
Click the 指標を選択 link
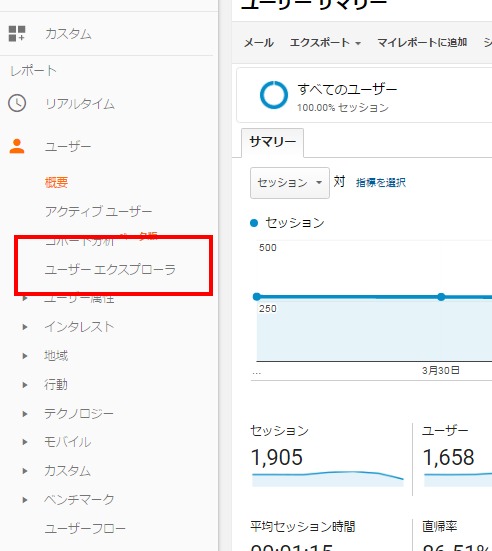(381, 182)
